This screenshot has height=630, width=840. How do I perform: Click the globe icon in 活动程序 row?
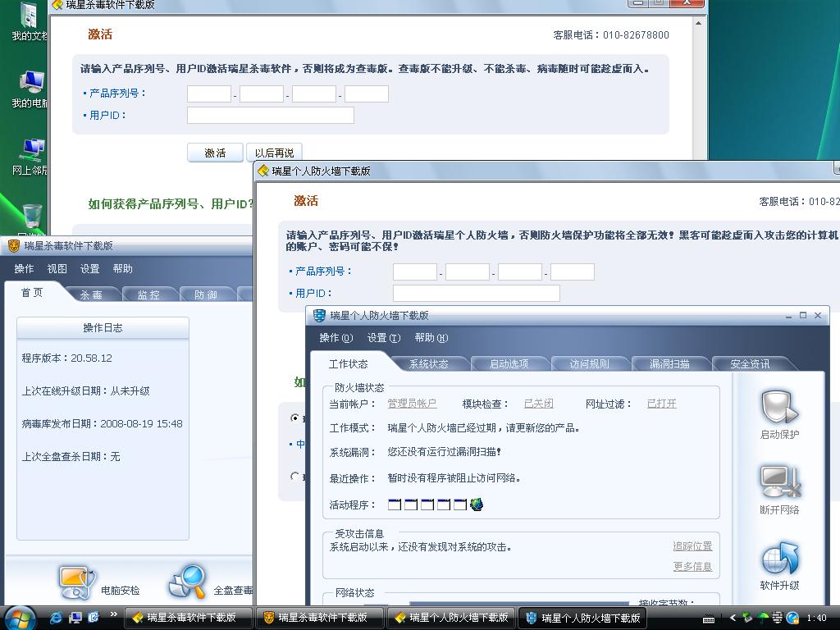[x=477, y=504]
